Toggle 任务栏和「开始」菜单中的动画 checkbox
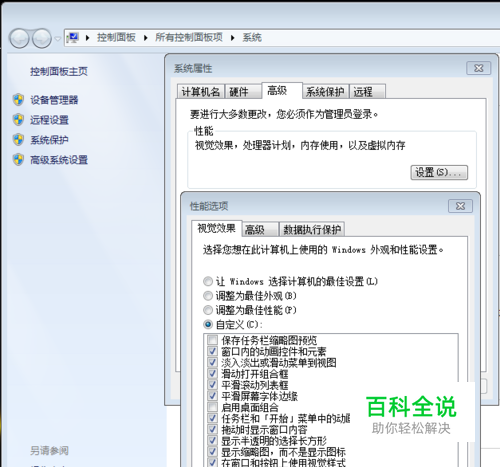 pyautogui.click(x=212, y=418)
